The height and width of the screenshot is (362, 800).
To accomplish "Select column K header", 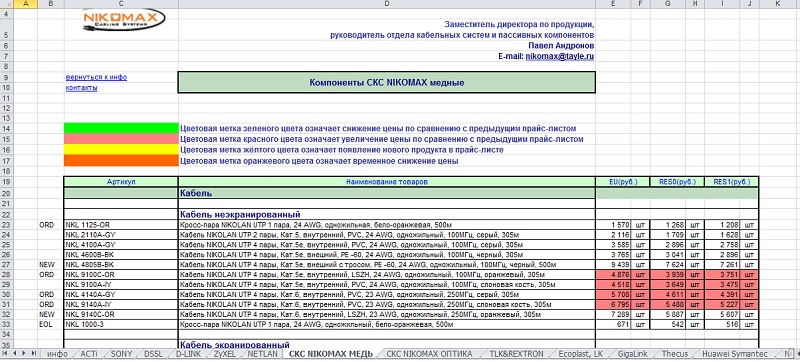I will (778, 4).
